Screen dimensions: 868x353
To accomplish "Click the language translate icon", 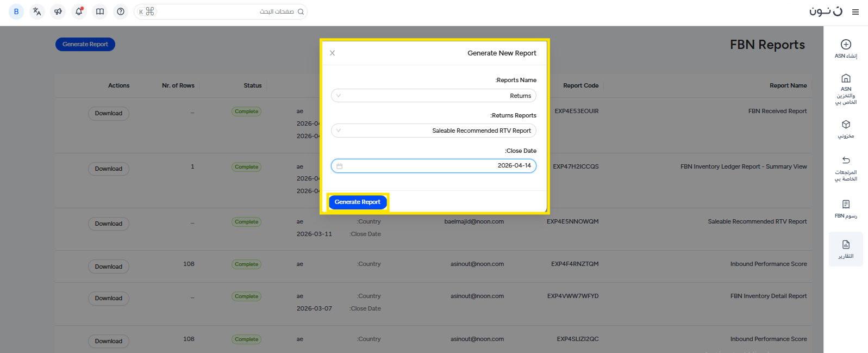I will click(37, 11).
